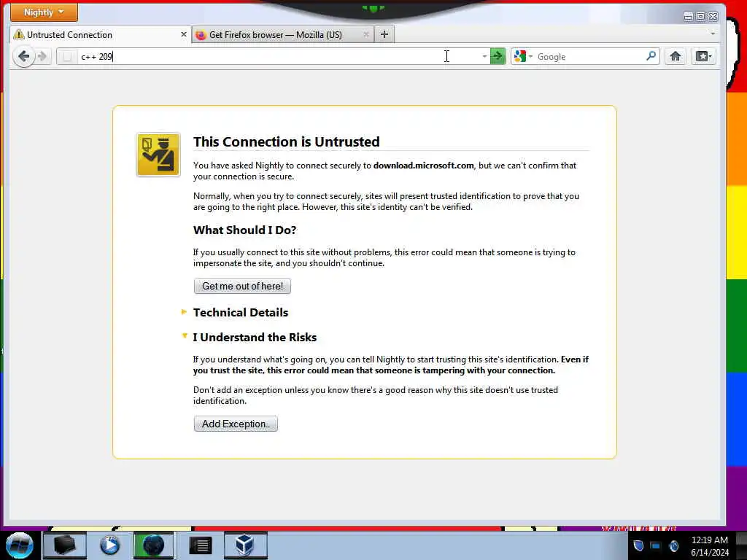Switch to Get Firefox browser Mozilla tab

[x=283, y=35]
